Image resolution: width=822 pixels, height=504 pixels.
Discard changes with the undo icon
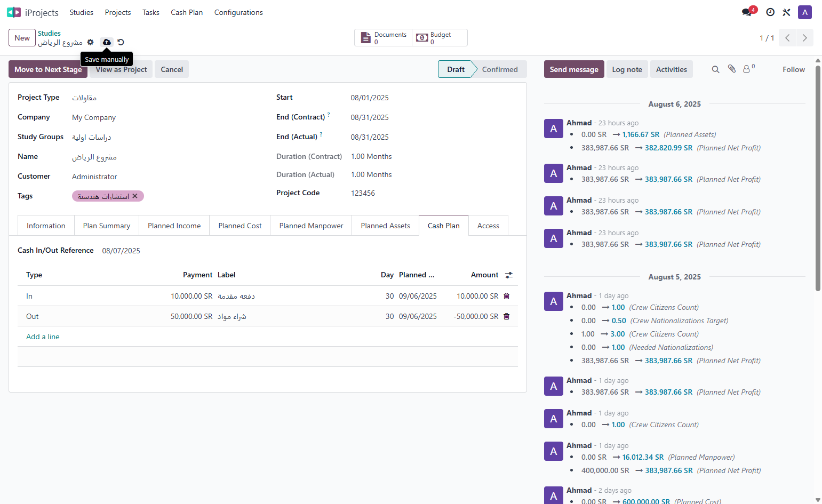pos(121,42)
